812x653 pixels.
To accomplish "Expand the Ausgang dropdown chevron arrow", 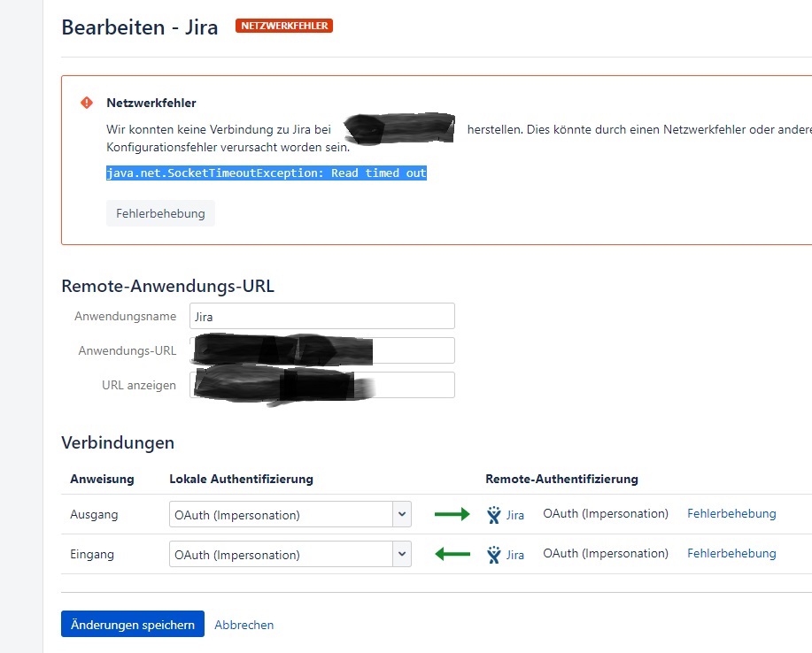I will click(402, 514).
